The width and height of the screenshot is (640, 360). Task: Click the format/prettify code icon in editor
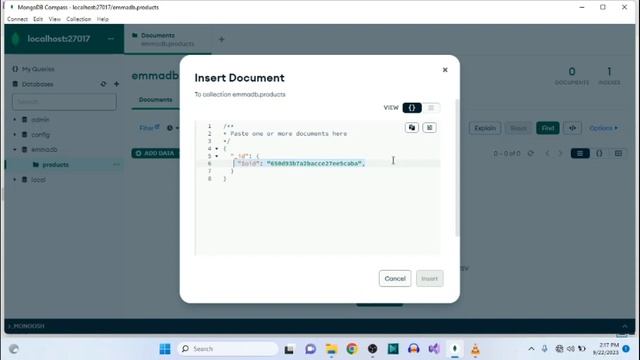429,128
